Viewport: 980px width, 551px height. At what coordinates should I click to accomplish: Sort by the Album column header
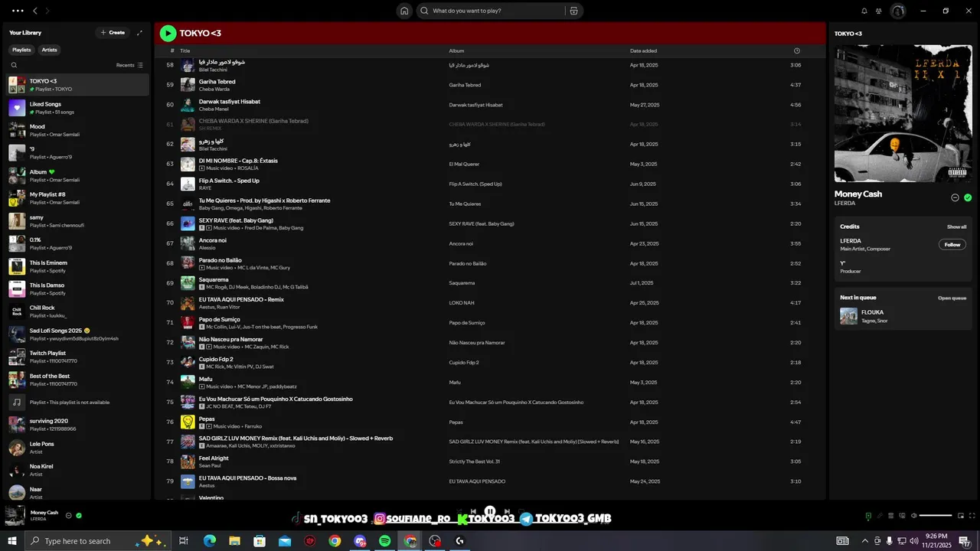[456, 51]
